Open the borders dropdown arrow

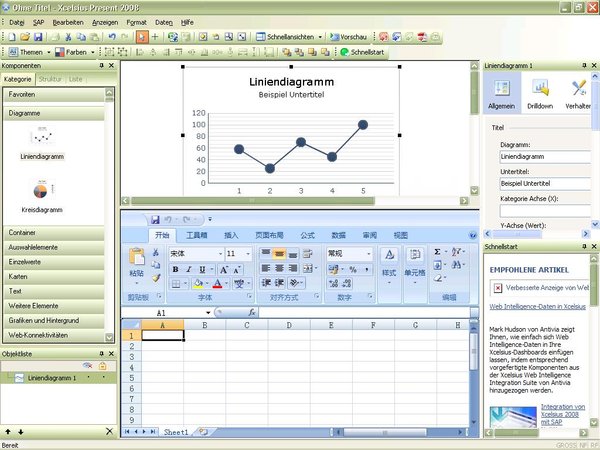(x=186, y=284)
